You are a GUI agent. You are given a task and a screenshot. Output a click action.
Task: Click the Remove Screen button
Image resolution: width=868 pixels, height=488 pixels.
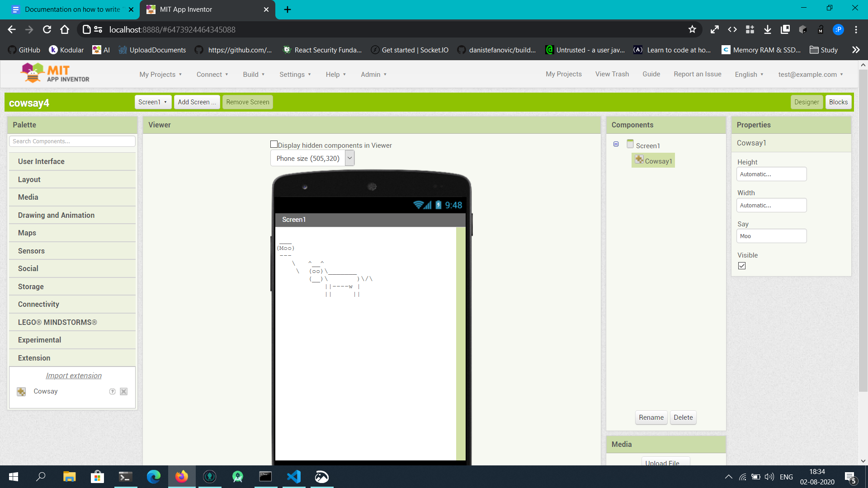(x=248, y=102)
